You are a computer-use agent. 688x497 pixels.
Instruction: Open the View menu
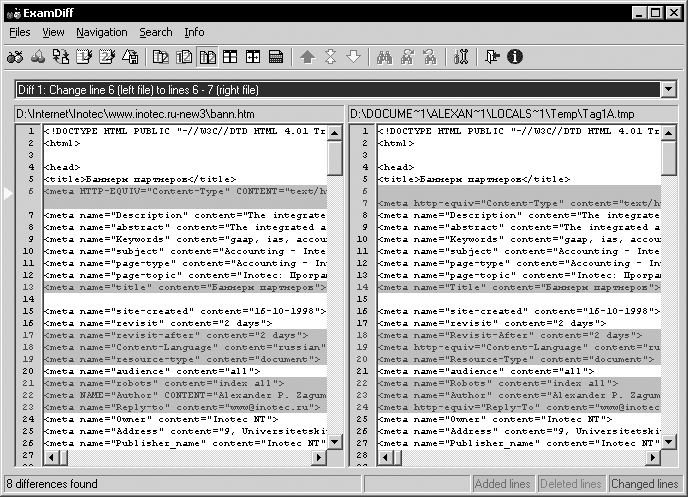click(x=53, y=32)
